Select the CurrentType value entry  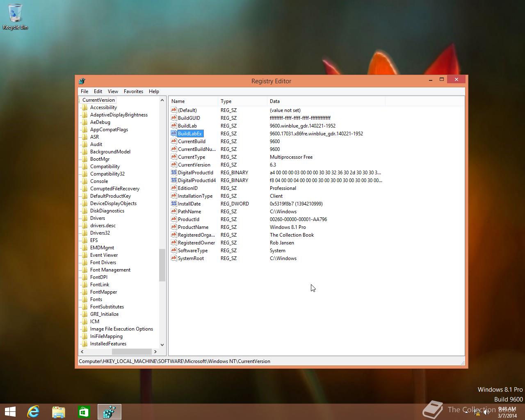(x=192, y=157)
